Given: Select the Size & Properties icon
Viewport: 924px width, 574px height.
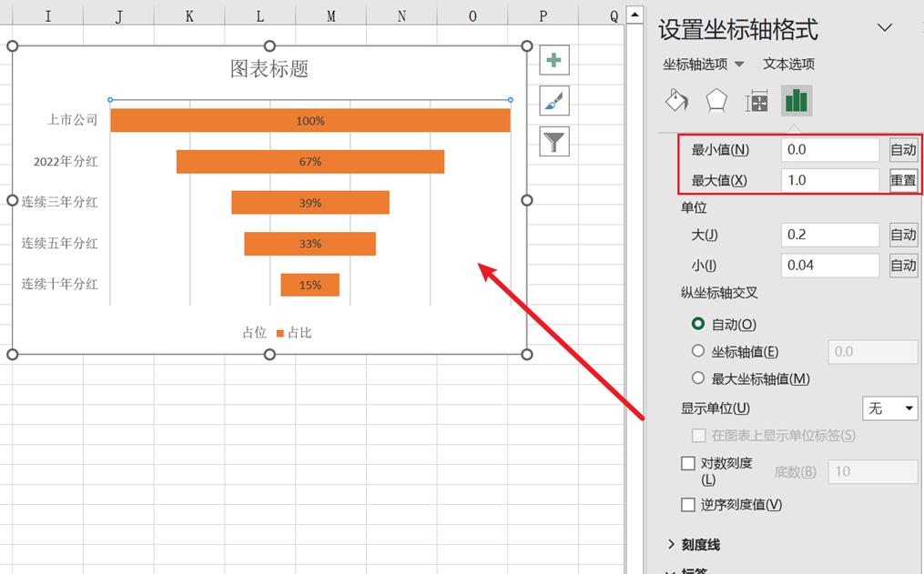Looking at the screenshot, I should point(756,101).
